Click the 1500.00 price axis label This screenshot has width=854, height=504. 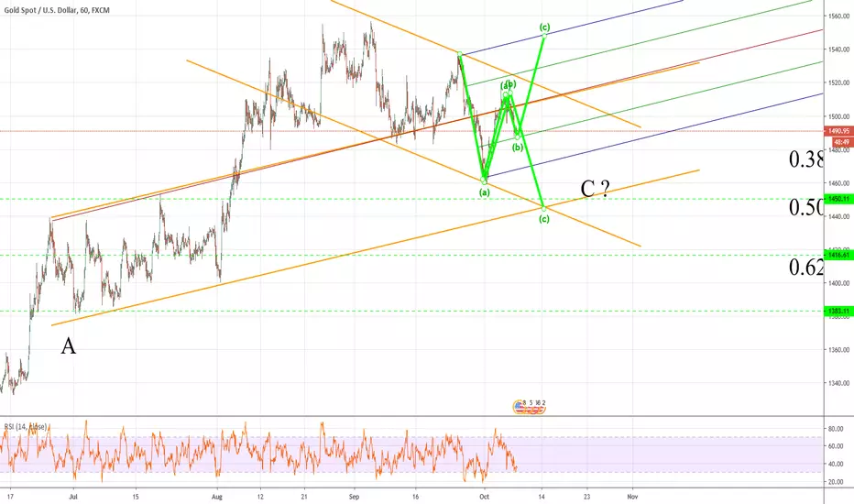click(x=838, y=116)
